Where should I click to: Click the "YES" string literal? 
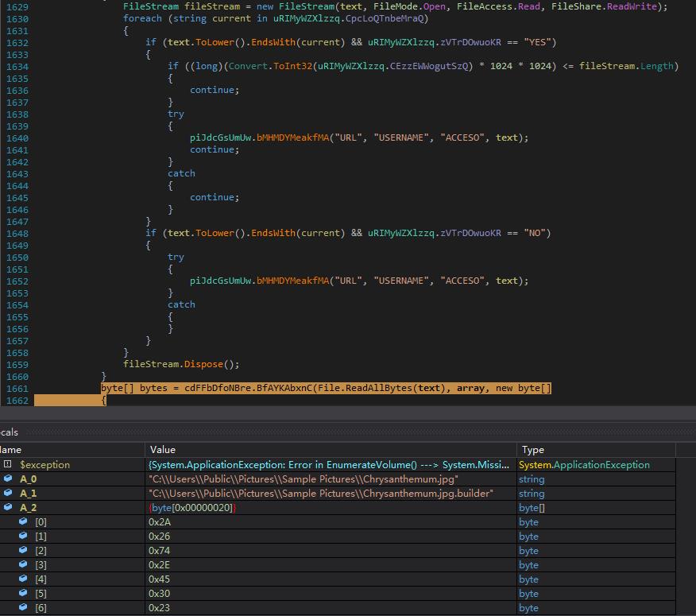[537, 42]
